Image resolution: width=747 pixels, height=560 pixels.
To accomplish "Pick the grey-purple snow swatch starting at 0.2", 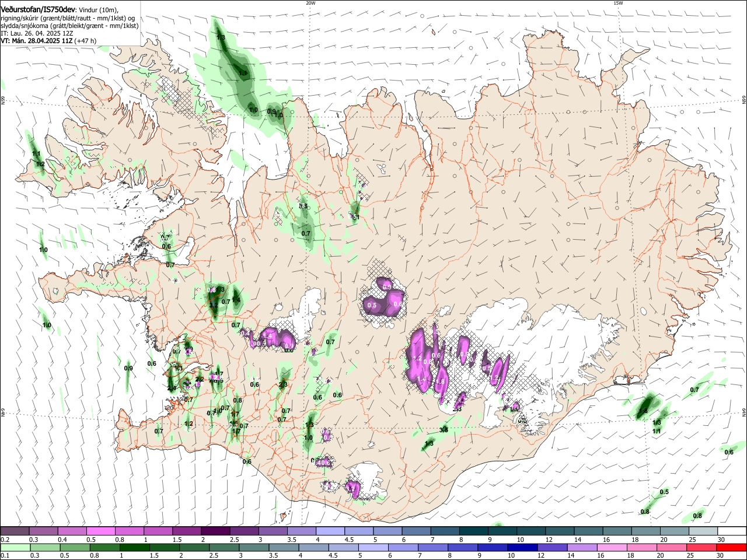I will pos(15,531).
